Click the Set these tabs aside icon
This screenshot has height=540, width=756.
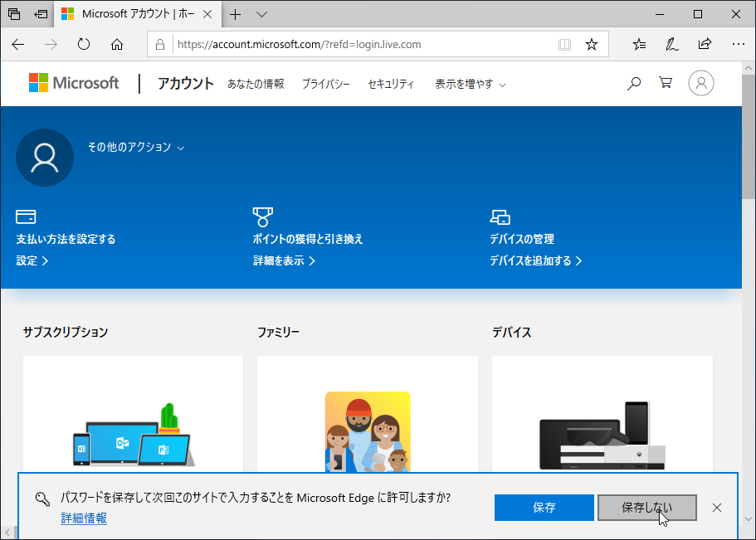click(x=41, y=14)
